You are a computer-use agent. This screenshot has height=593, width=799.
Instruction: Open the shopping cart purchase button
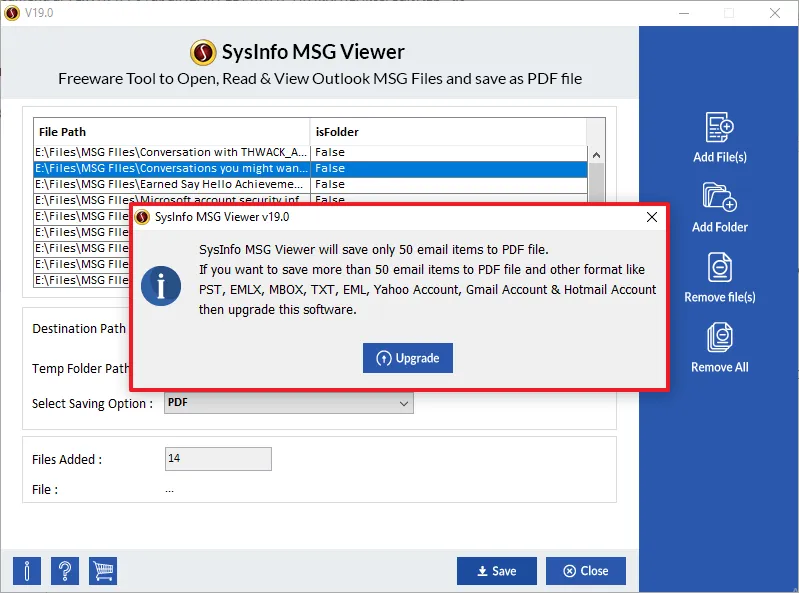pyautogui.click(x=103, y=571)
